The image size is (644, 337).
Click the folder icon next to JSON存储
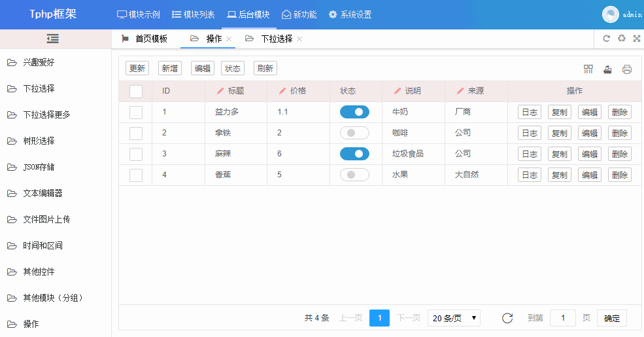(12, 168)
